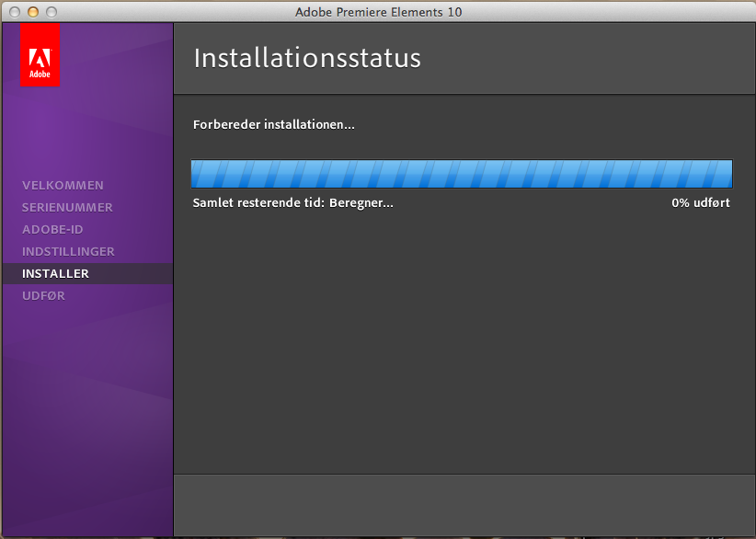The height and width of the screenshot is (539, 756).
Task: Click the red Adobe logo
Action: (40, 55)
